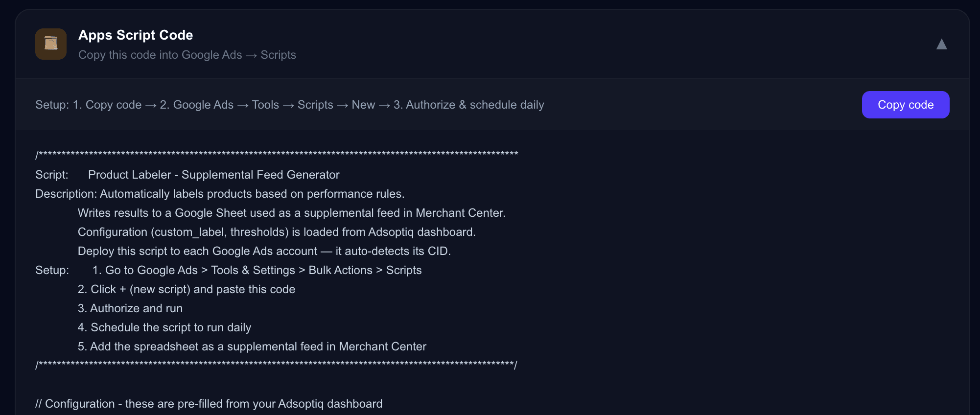Click the 'Deploy this script to each Google Ads account' line

pos(264,251)
